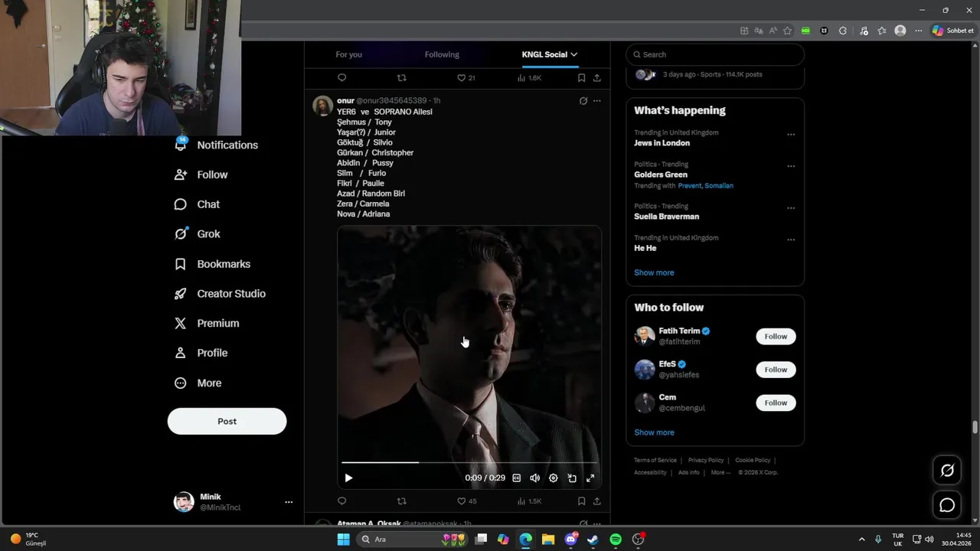Open more options on onur's post
The image size is (980, 551).
[x=597, y=101]
